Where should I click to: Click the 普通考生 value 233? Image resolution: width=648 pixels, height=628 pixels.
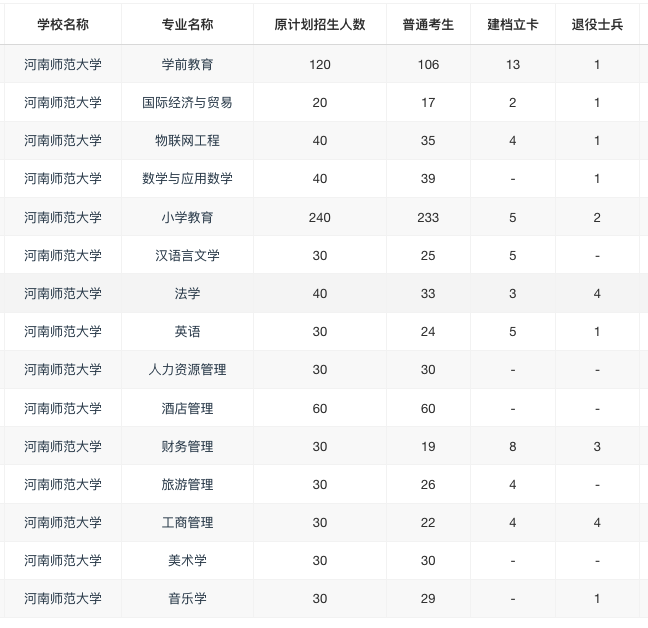click(428, 217)
